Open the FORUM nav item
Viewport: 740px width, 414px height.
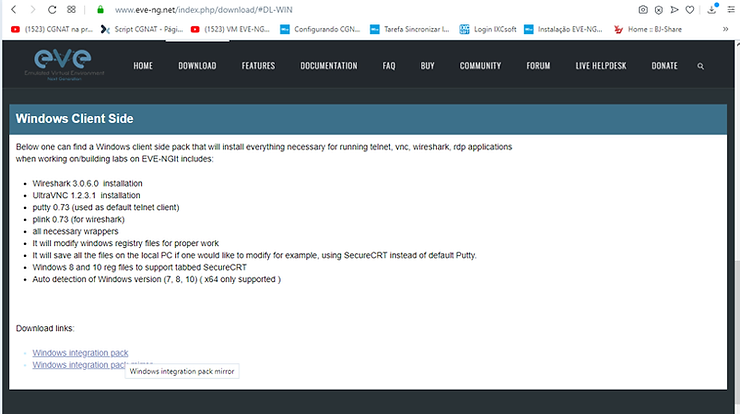538,66
